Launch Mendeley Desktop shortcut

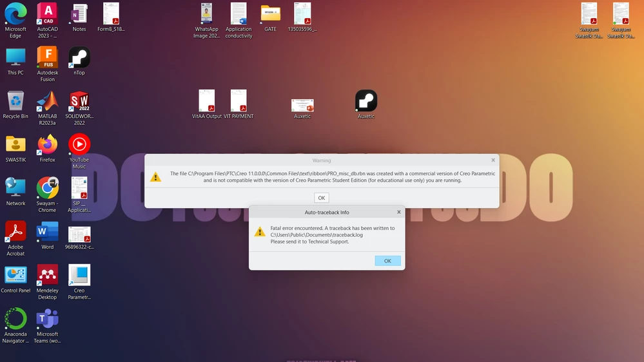pos(47,281)
